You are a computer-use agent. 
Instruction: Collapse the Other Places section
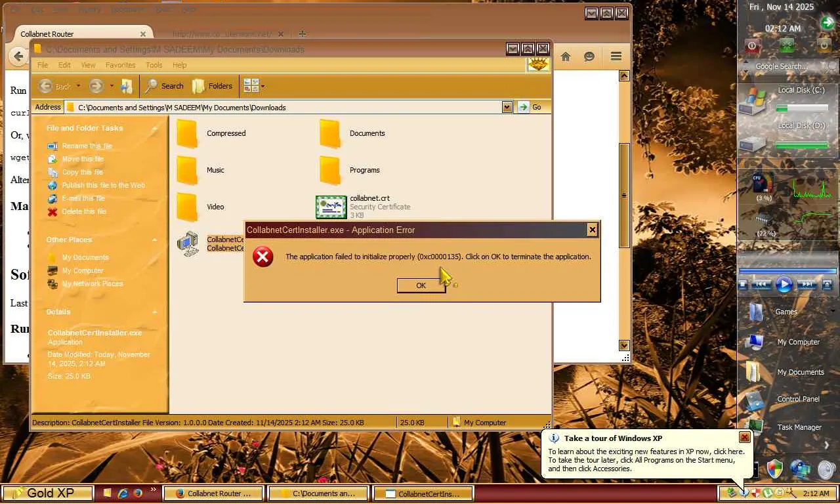155,240
